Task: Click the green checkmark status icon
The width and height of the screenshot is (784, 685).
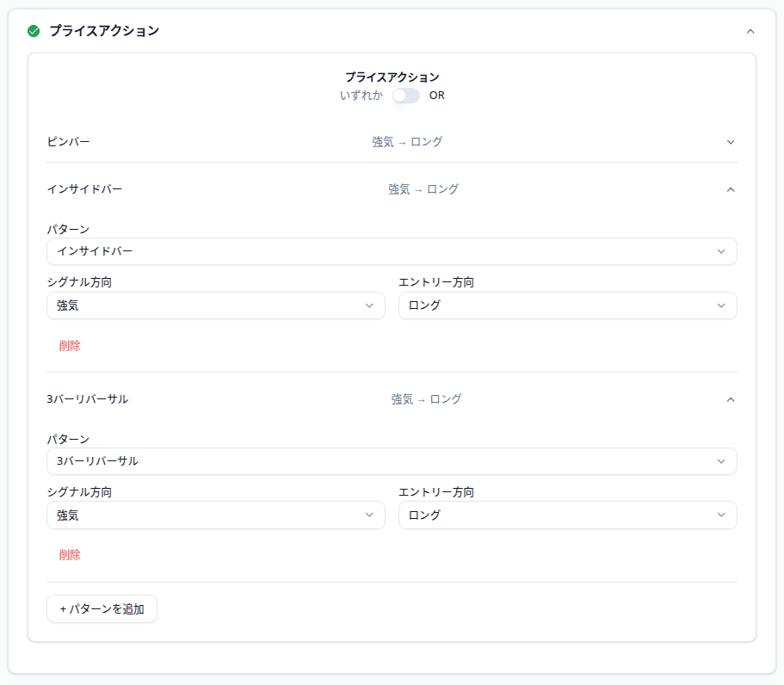Action: [x=34, y=31]
